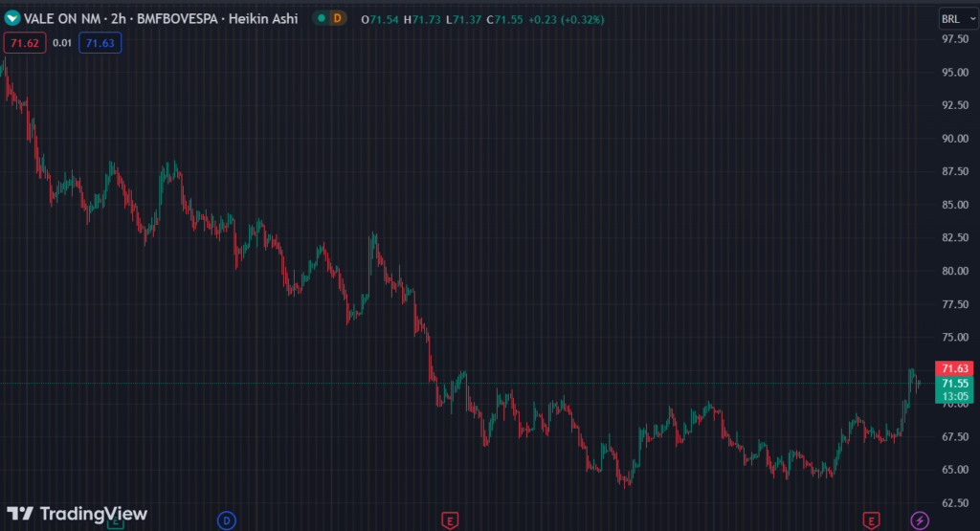Click the blue D dividend marker
The image size is (980, 531).
click(x=226, y=520)
